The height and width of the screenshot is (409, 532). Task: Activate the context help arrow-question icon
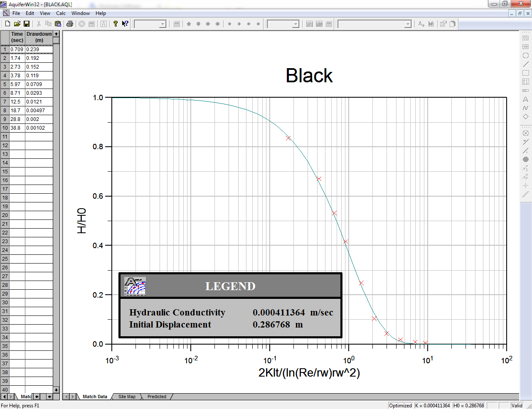tap(125, 24)
